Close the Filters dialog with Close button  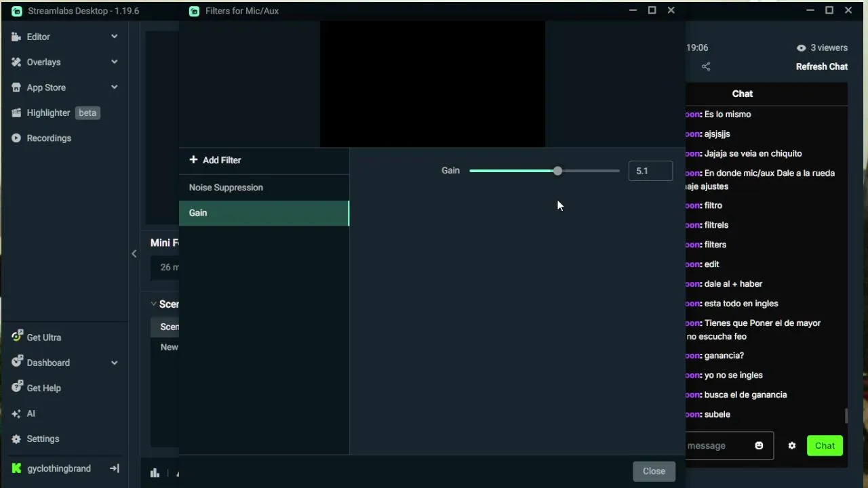point(654,471)
